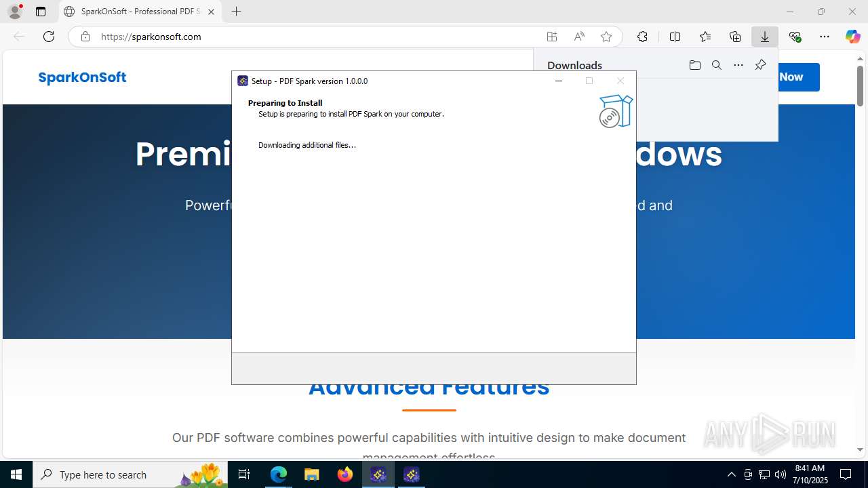Open the app available install icon

pyautogui.click(x=552, y=37)
